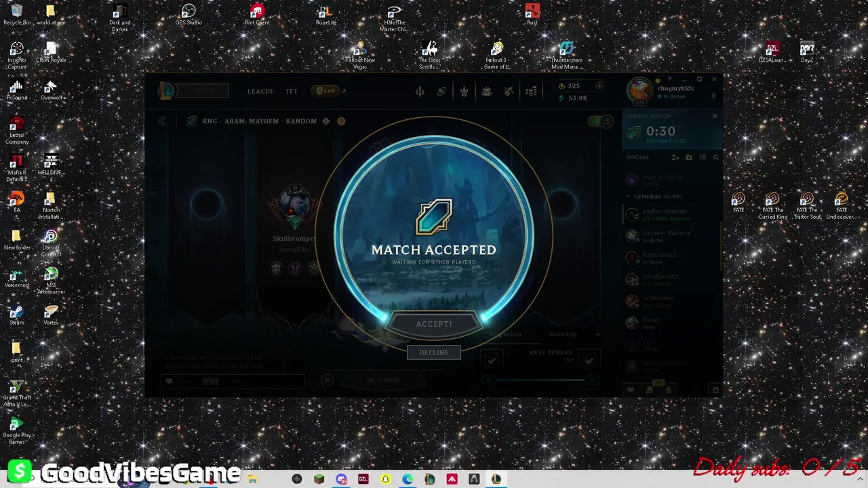The height and width of the screenshot is (488, 868).
Task: Open the Recycle Bin desktop icon
Action: point(17,14)
